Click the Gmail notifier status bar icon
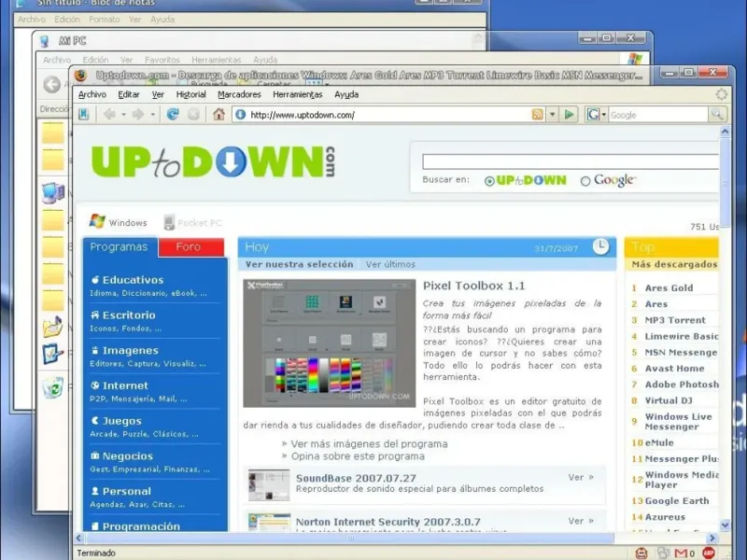This screenshot has height=560, width=747. [x=681, y=553]
